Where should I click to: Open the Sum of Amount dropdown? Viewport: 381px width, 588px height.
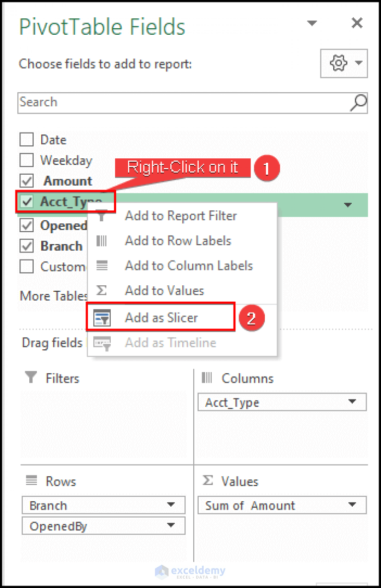(351, 505)
